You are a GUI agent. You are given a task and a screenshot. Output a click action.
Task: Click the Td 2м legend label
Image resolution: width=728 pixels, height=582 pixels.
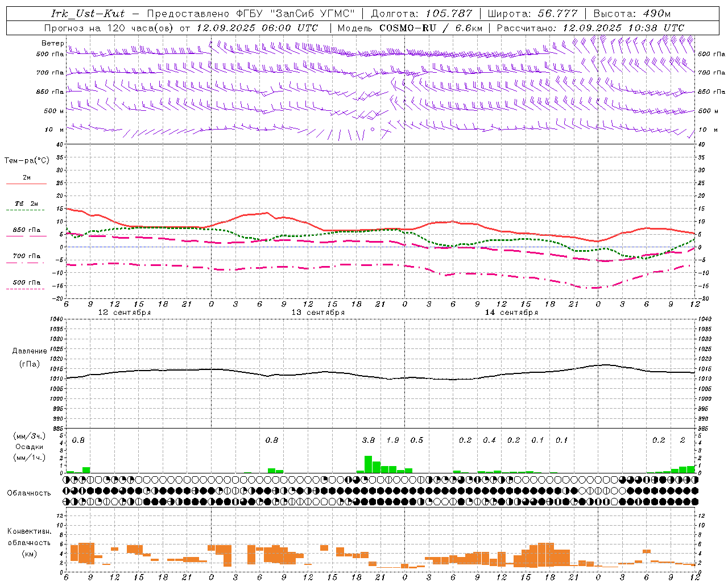(26, 203)
